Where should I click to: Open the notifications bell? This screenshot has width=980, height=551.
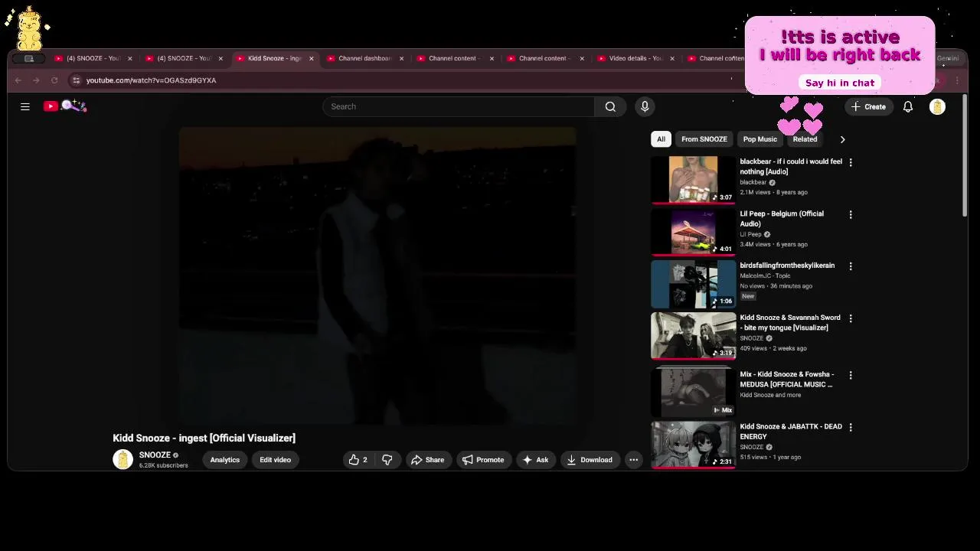[908, 106]
